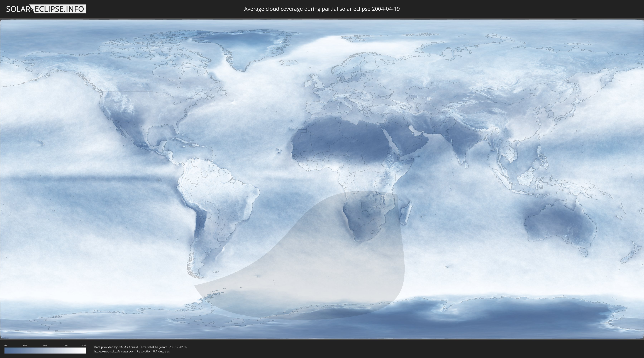Click the cloud coverage map title

322,9
